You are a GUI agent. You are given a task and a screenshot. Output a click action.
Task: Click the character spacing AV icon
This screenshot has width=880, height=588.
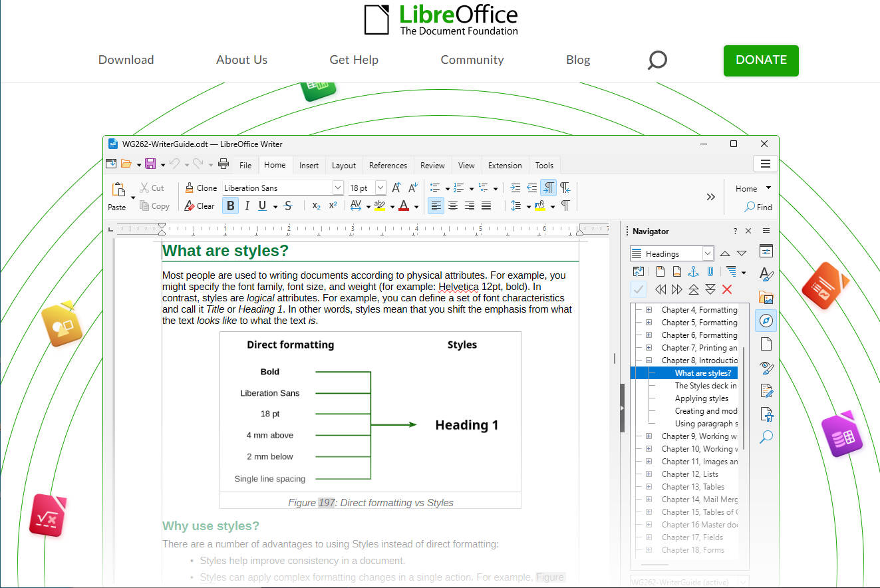point(356,206)
